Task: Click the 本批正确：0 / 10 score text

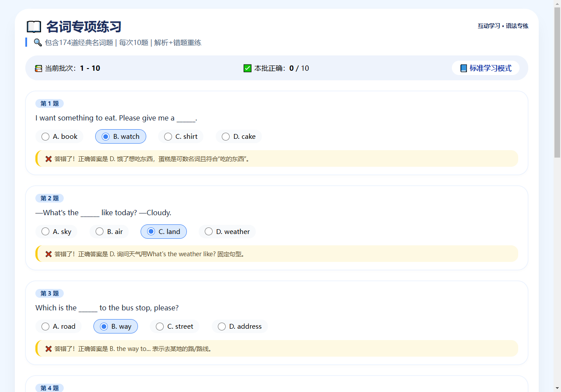Action: pos(282,68)
